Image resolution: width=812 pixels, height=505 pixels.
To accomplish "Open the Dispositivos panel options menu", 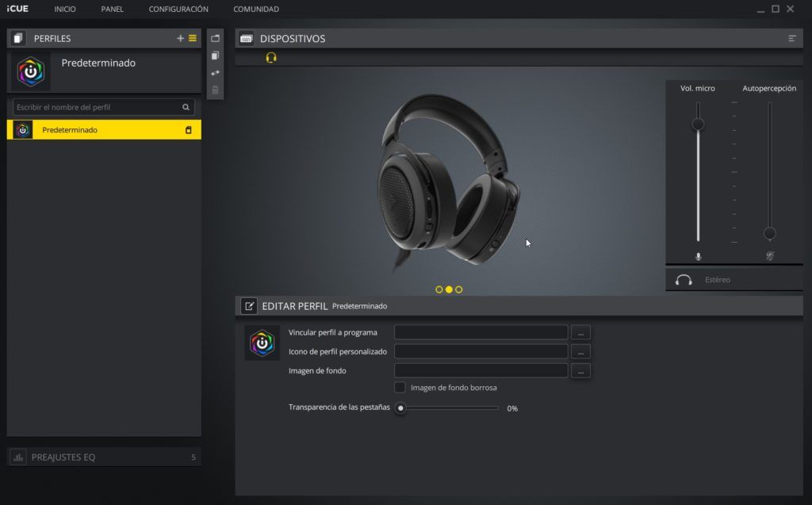I will pyautogui.click(x=792, y=38).
